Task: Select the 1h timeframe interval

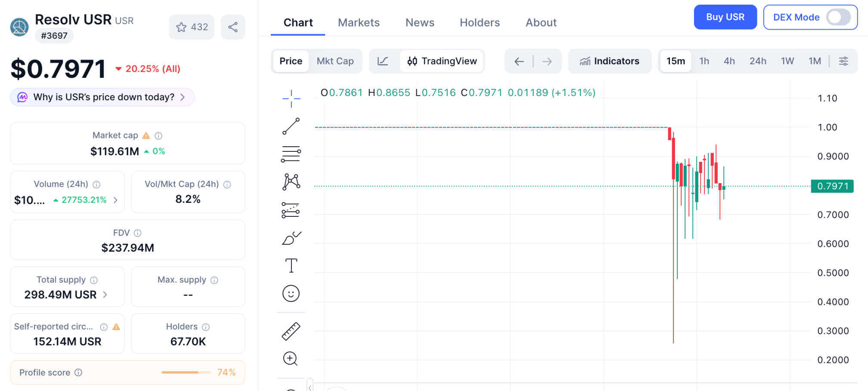Action: pyautogui.click(x=704, y=61)
